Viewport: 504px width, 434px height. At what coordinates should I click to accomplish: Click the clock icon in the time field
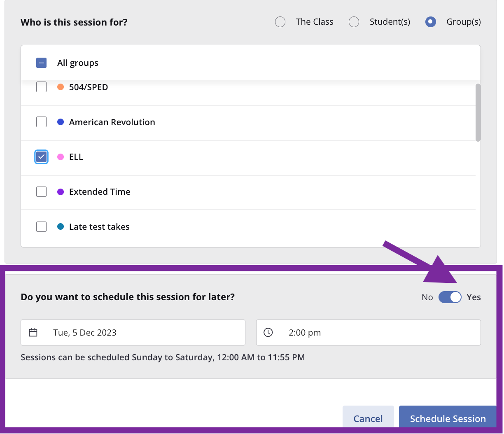click(268, 332)
